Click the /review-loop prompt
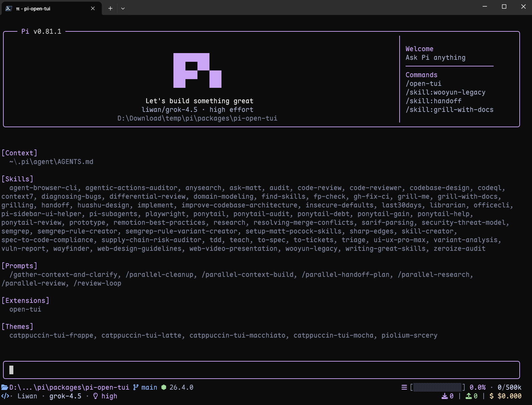 pos(97,283)
